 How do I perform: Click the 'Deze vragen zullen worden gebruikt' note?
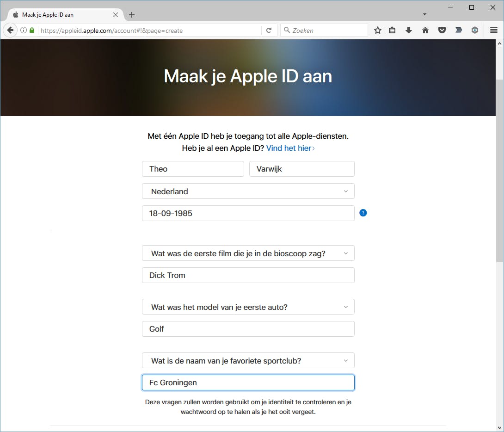coord(248,407)
